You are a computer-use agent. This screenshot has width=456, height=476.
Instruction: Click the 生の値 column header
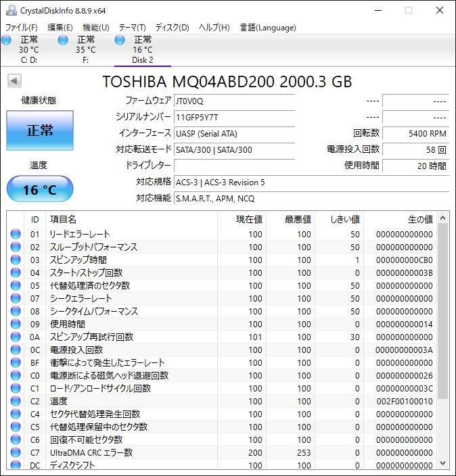coord(401,219)
